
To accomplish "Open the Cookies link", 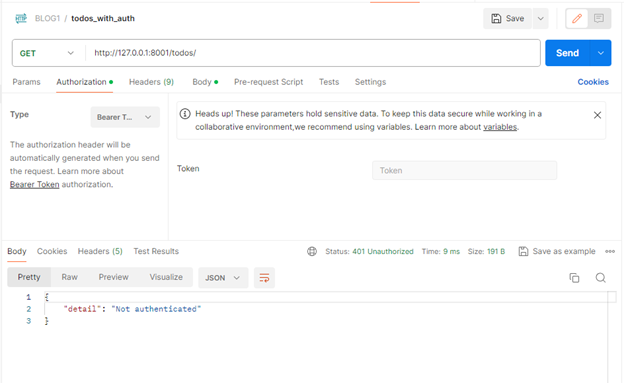I will [x=593, y=82].
